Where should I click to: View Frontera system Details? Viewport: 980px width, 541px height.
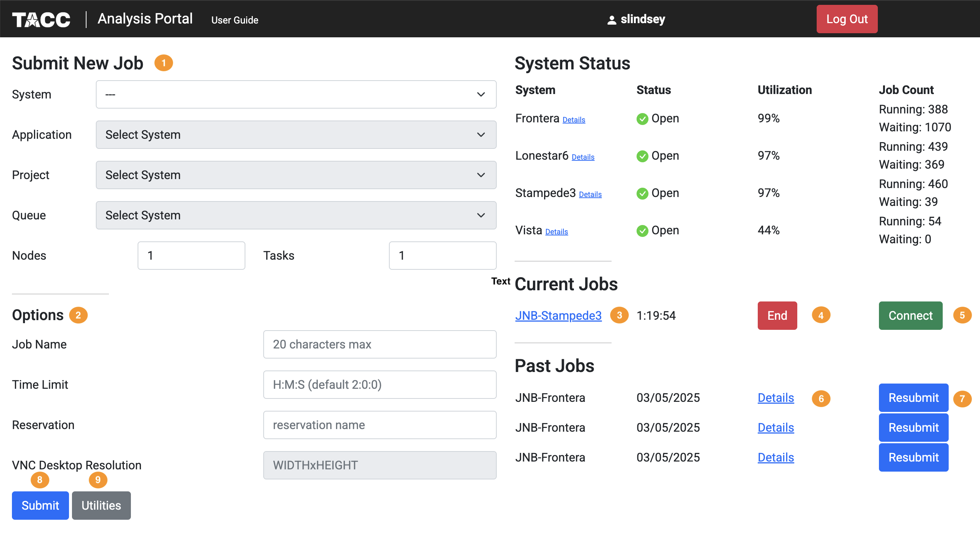pos(574,120)
